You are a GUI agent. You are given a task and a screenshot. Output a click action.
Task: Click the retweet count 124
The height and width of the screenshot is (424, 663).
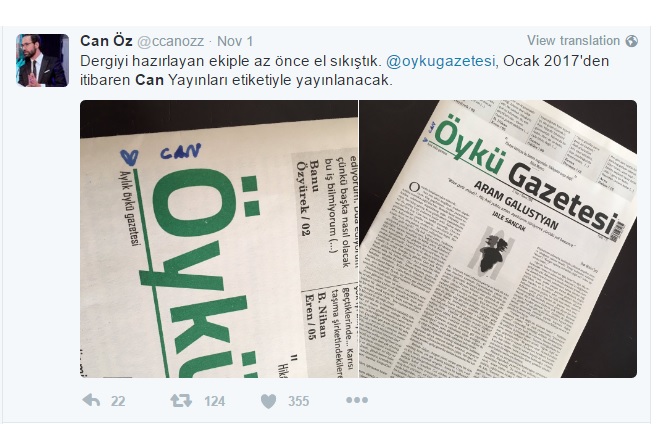[x=214, y=401]
